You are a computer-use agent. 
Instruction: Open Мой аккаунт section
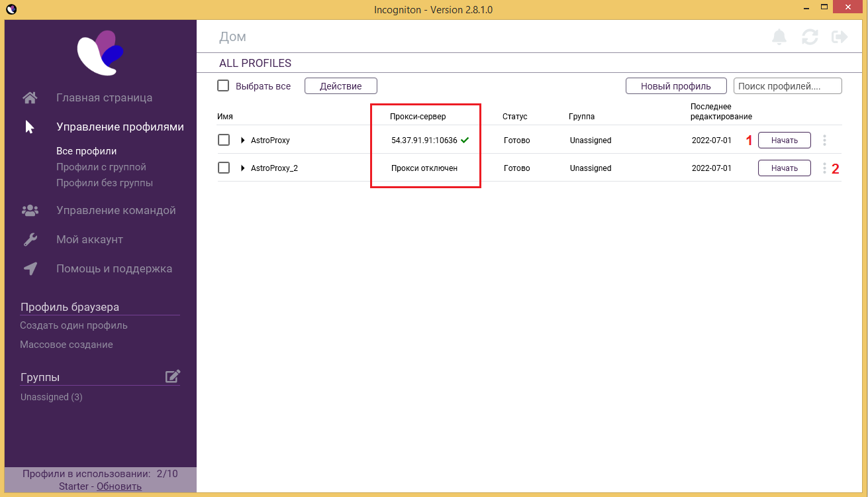(x=90, y=240)
